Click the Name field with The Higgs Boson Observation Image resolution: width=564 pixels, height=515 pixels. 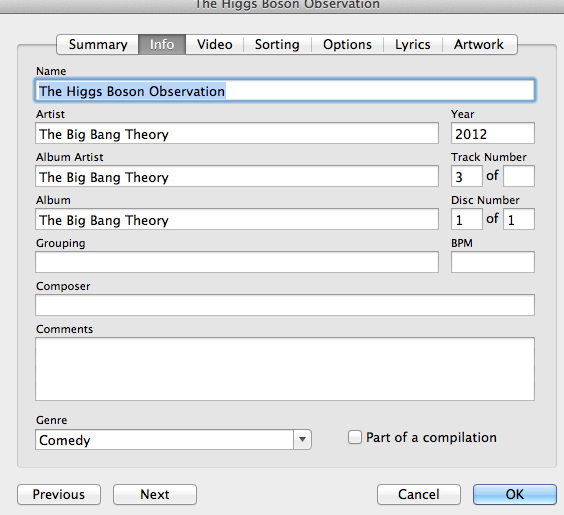coord(285,91)
